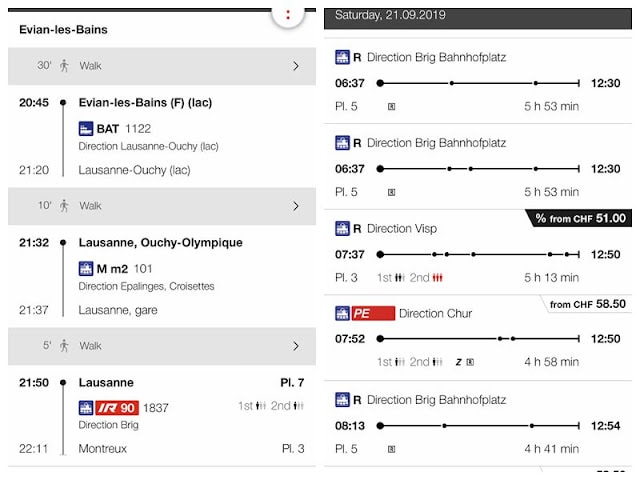Click the 2nd class occupancy icon under Direction Visp
The height and width of the screenshot is (480, 640).
click(x=438, y=278)
